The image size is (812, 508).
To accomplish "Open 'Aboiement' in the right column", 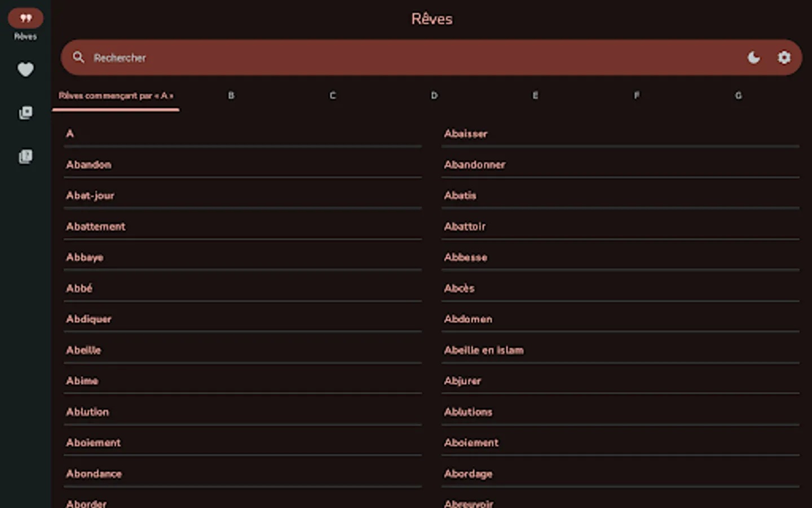I will coord(620,443).
